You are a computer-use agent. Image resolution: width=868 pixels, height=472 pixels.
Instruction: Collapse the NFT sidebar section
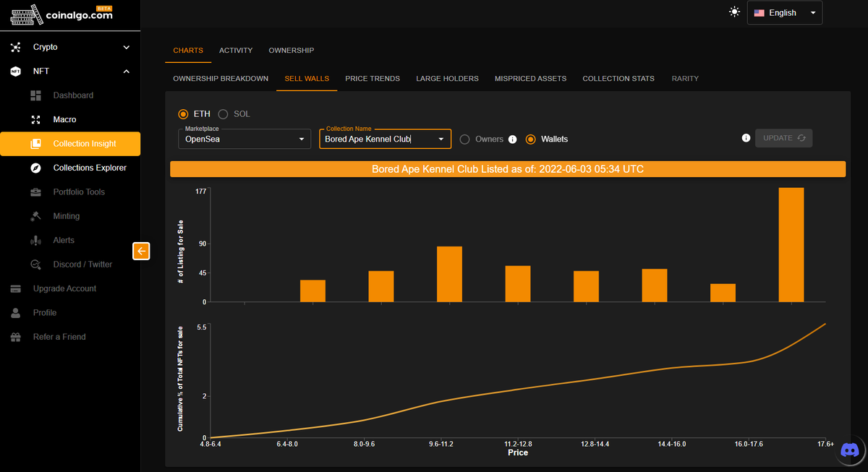tap(70, 72)
